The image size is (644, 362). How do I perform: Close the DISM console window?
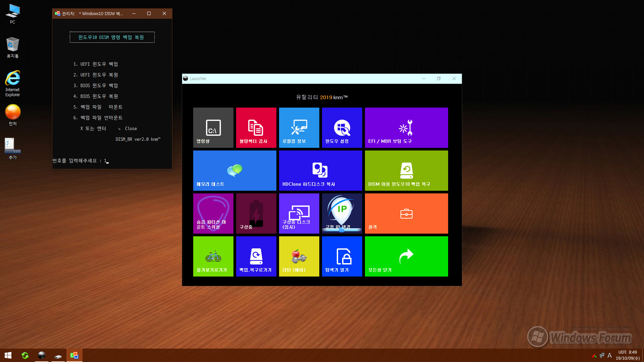[x=164, y=13]
